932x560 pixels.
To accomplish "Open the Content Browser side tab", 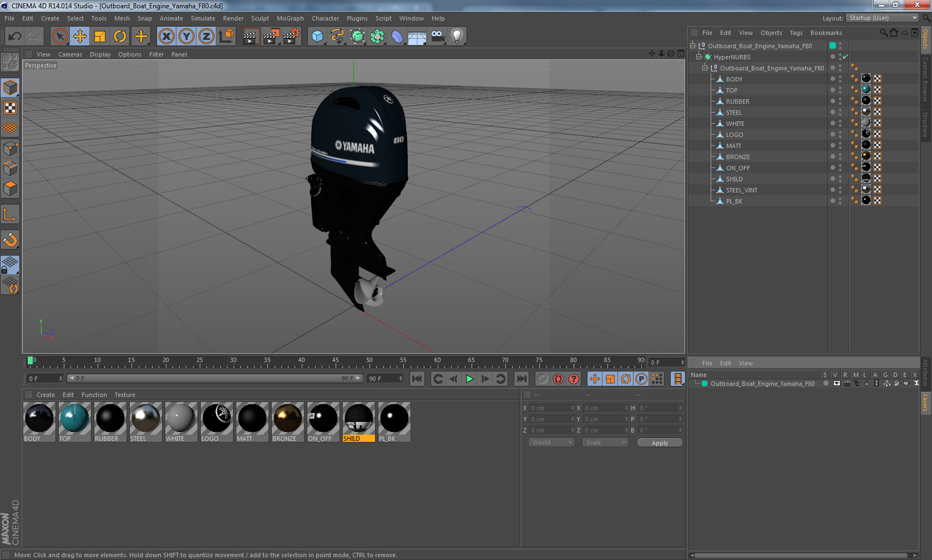I will (925, 79).
